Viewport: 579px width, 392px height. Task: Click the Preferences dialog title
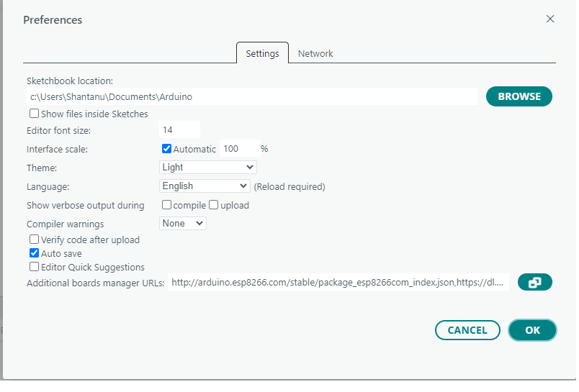(x=53, y=20)
